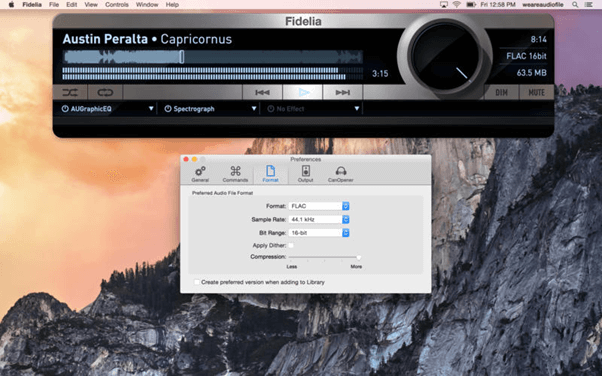Open the Controls menu
The height and width of the screenshot is (376, 602).
pos(117,5)
